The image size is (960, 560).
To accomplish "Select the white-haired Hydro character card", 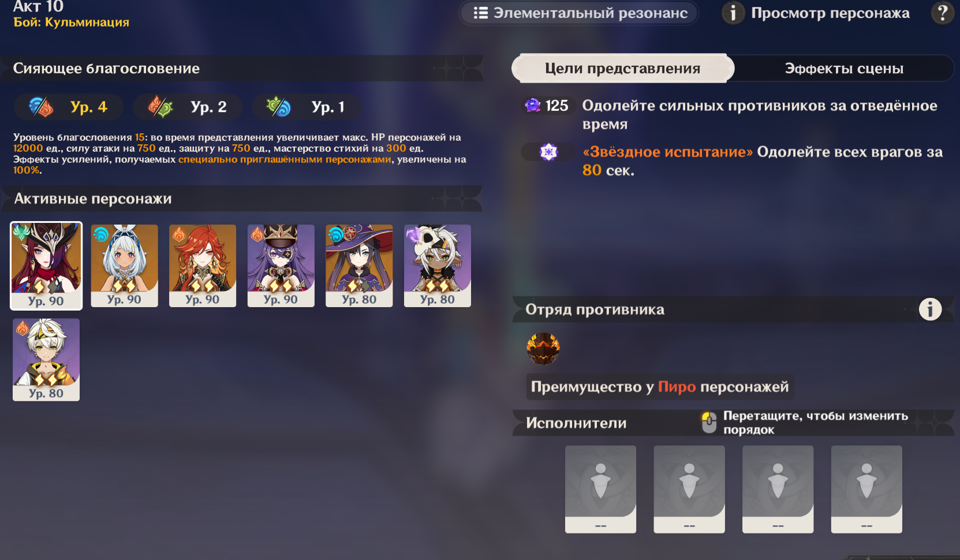I will [x=124, y=266].
